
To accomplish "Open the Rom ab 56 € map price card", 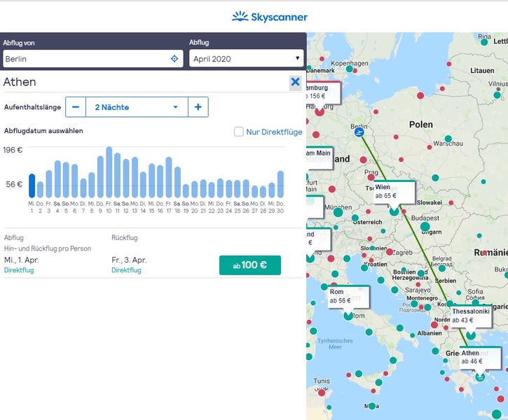I will pyautogui.click(x=348, y=296).
